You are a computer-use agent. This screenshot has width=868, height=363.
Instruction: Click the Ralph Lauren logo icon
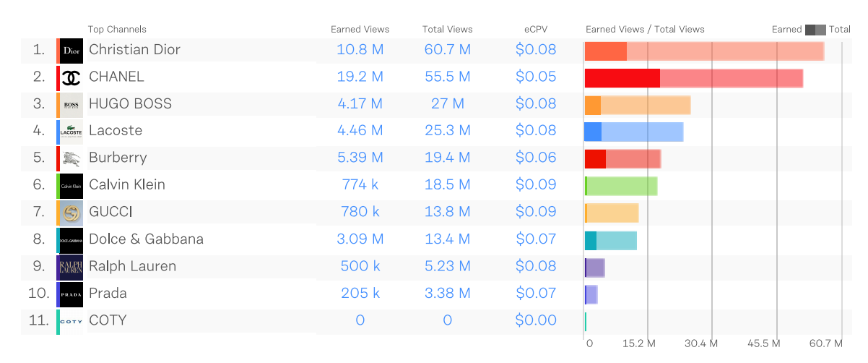click(71, 267)
